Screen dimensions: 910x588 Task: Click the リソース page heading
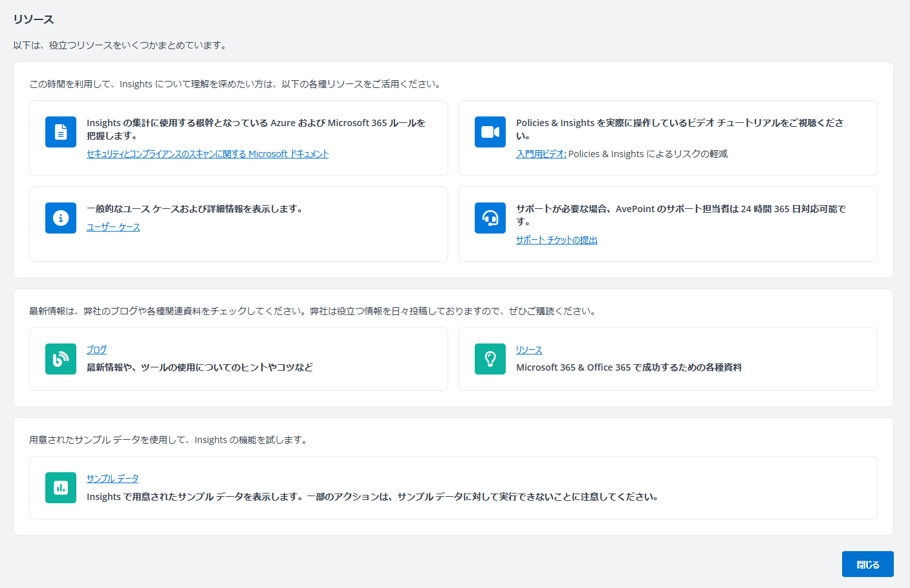(x=34, y=19)
